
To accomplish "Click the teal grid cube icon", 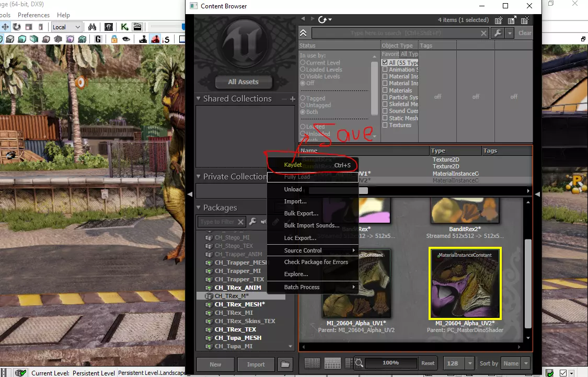I will click(82, 39).
